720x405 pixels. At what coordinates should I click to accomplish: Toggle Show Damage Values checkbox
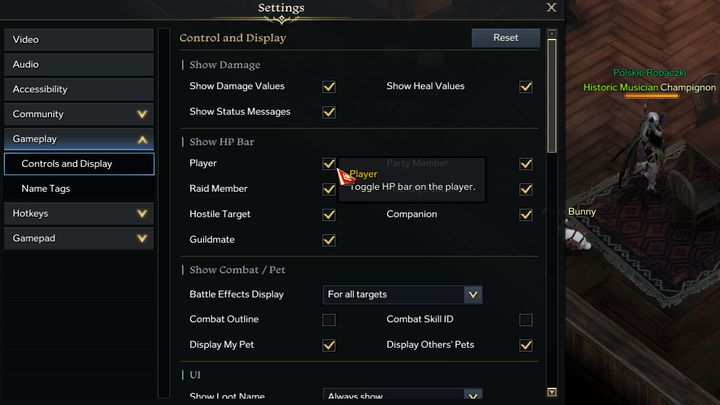[x=329, y=87]
